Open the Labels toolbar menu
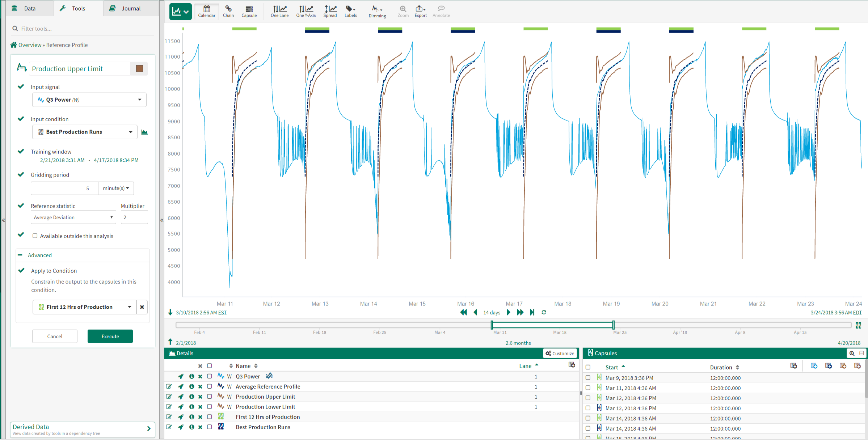Image resolution: width=868 pixels, height=440 pixels. [350, 11]
